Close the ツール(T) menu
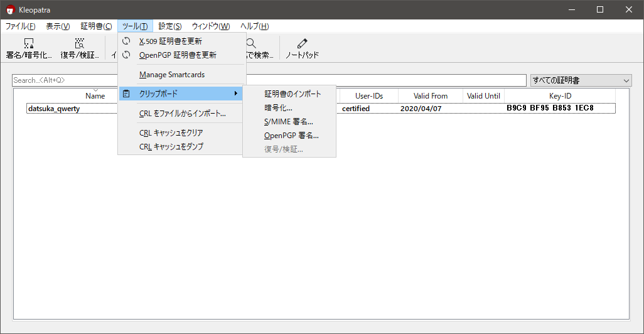Viewport: 644px width, 334px height. click(135, 26)
